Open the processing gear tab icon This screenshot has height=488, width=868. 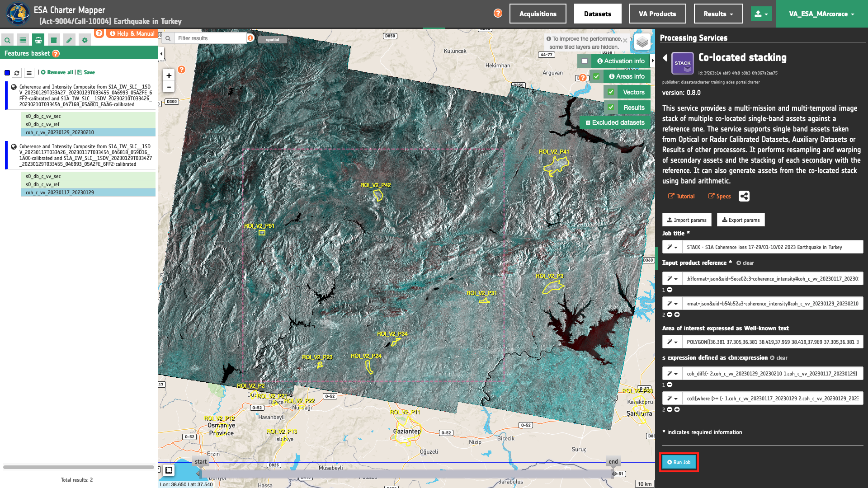[x=85, y=40]
